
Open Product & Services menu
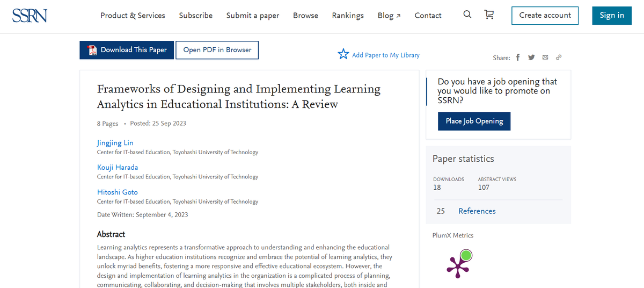click(x=133, y=16)
